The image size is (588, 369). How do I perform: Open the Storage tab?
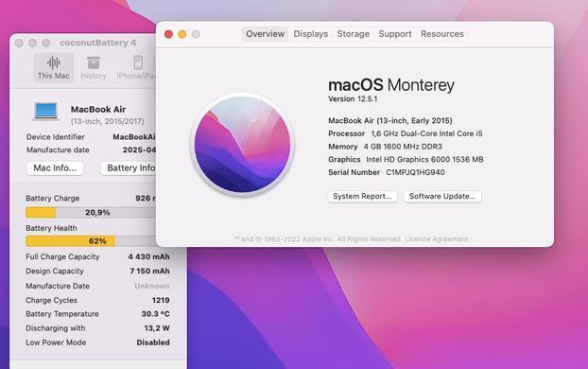click(x=353, y=34)
